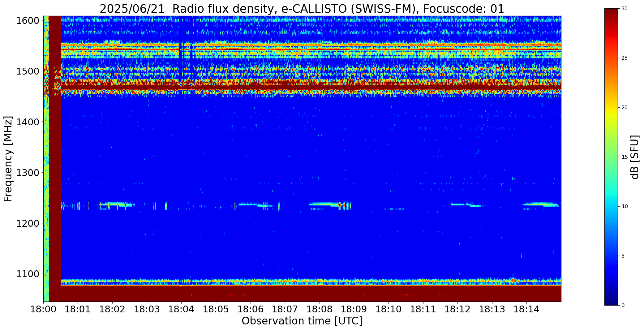
Task: Click the 'dB [SFU]' colorbar label
Action: coord(634,157)
